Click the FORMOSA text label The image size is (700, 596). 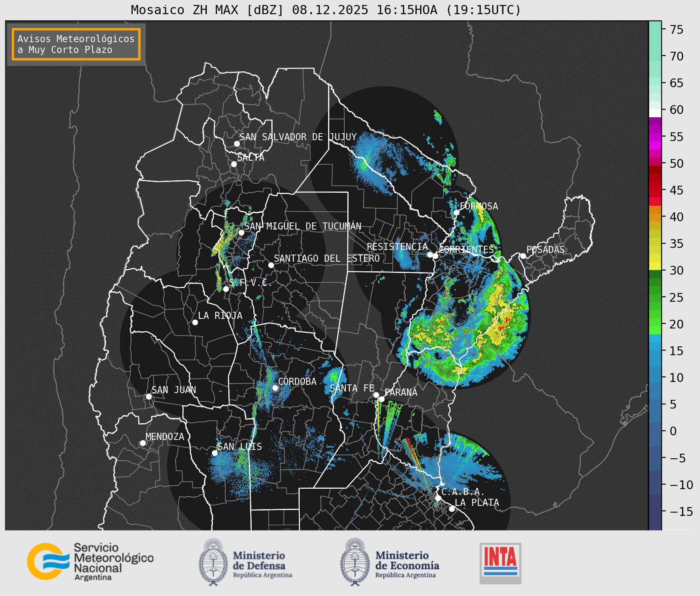coord(479,206)
